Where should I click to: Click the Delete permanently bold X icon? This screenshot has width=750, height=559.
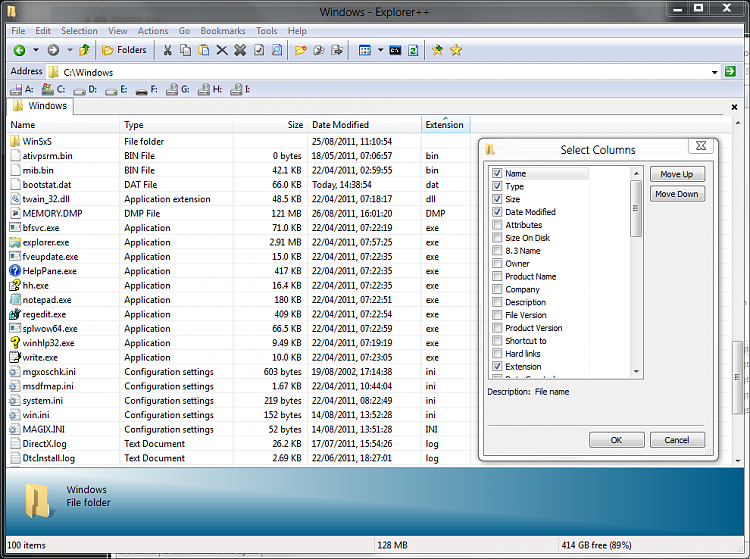[240, 50]
